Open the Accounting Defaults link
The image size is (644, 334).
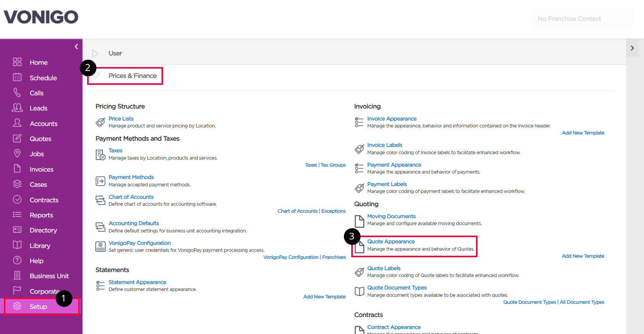click(134, 223)
